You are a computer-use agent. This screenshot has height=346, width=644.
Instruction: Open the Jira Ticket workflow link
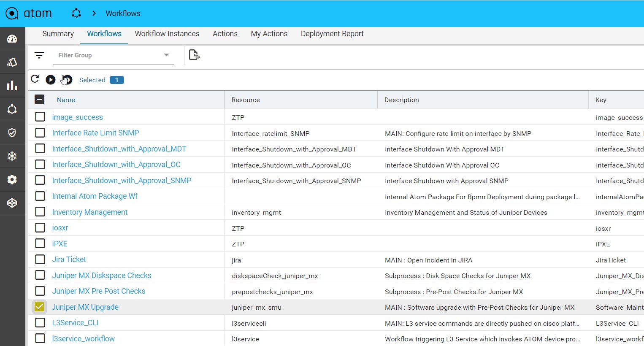click(x=69, y=259)
